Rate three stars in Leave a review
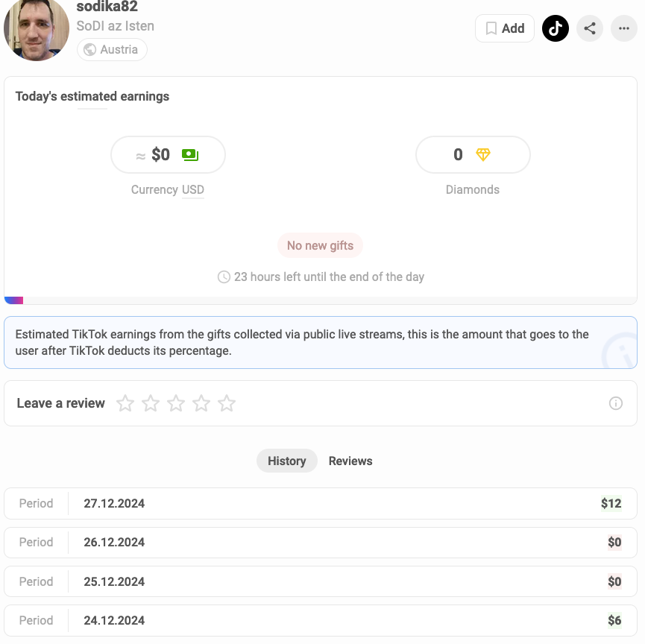645x644 pixels. [176, 403]
